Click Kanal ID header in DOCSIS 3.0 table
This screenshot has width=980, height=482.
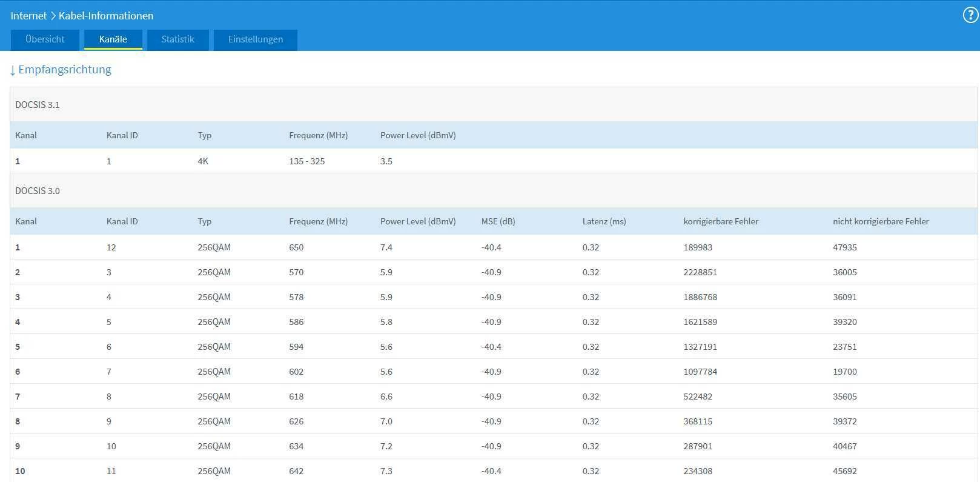[x=122, y=221]
